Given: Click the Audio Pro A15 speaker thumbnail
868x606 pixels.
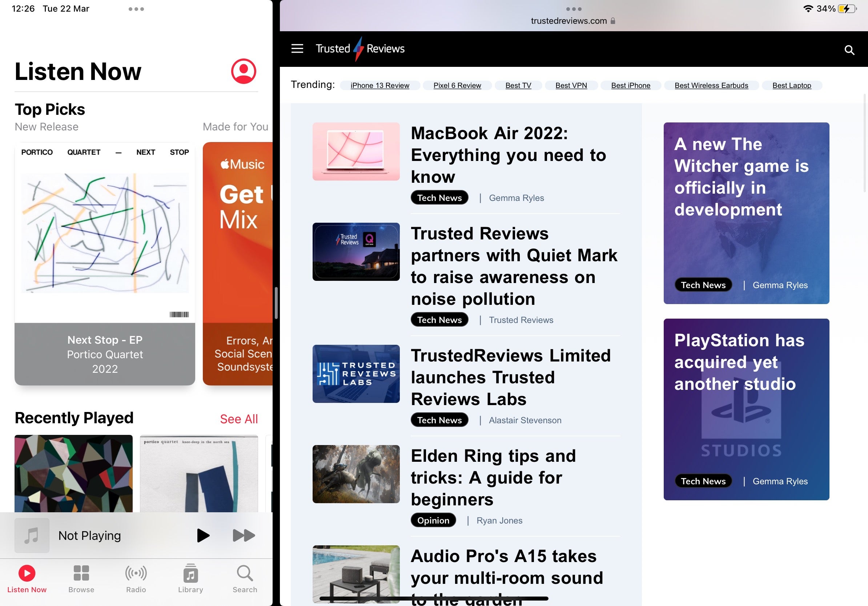Looking at the screenshot, I should (x=356, y=574).
